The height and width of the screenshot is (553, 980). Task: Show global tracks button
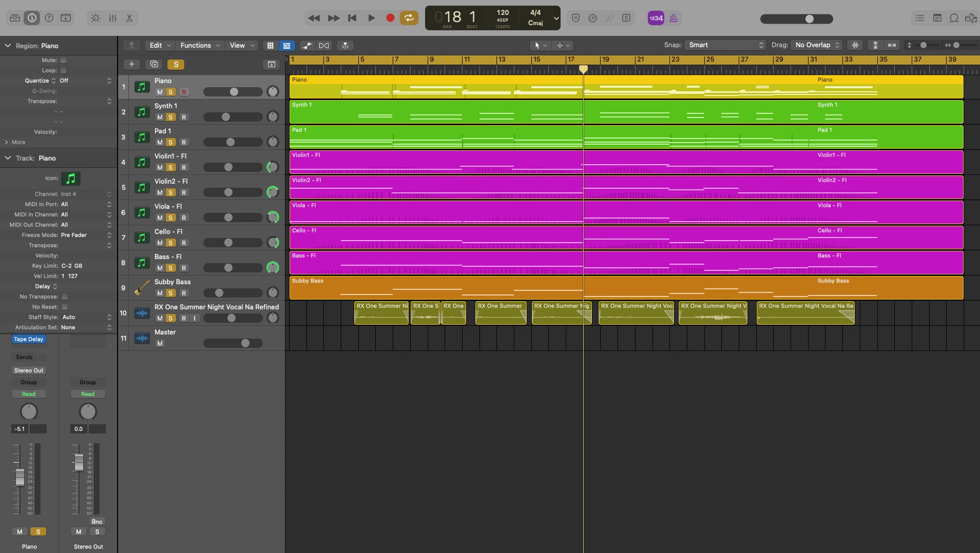pos(272,64)
